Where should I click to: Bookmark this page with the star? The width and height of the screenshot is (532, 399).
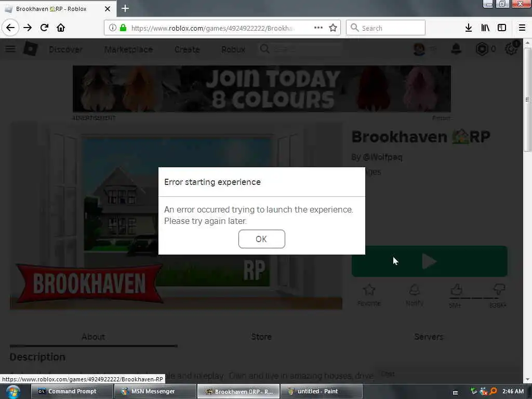[333, 28]
